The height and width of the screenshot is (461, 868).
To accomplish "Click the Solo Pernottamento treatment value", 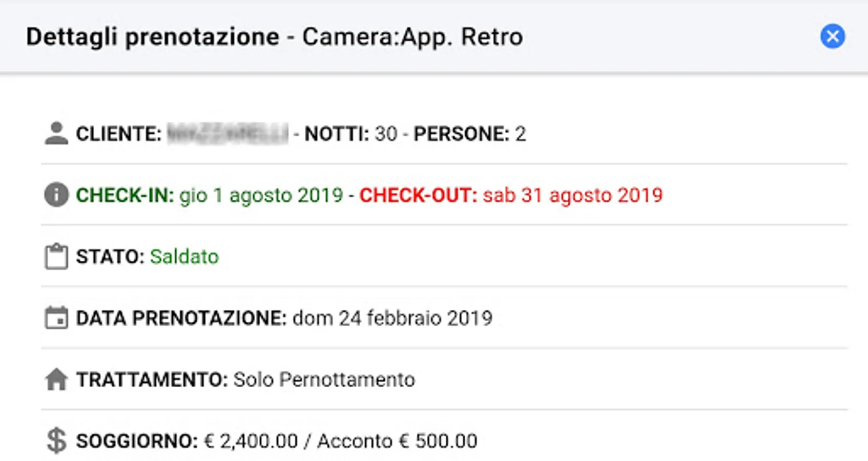I will click(x=324, y=380).
